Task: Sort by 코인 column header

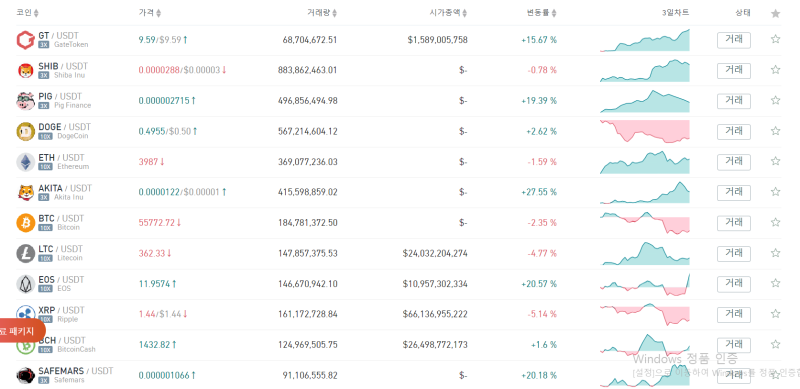Action: pyautogui.click(x=28, y=13)
